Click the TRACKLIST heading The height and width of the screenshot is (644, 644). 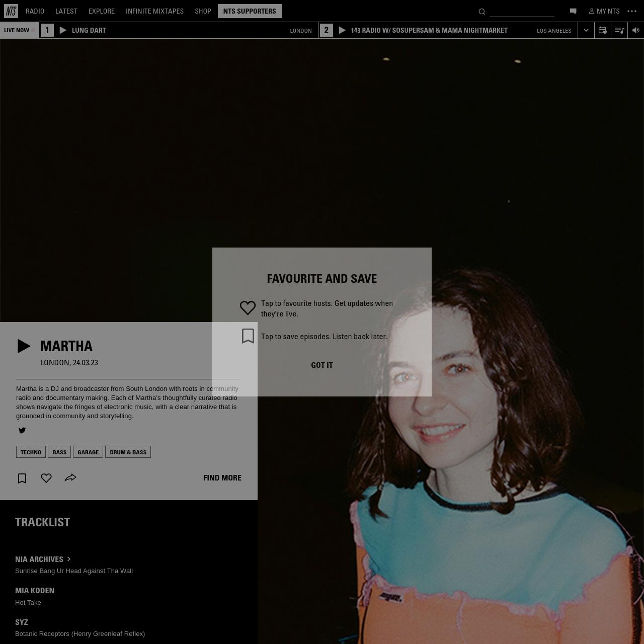pos(43,522)
